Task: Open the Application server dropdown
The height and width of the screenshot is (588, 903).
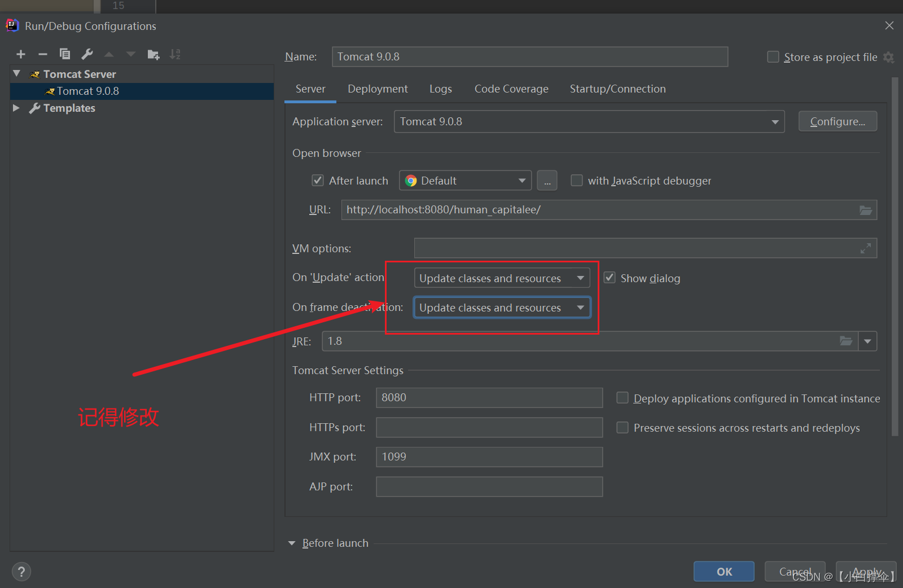Action: (589, 121)
